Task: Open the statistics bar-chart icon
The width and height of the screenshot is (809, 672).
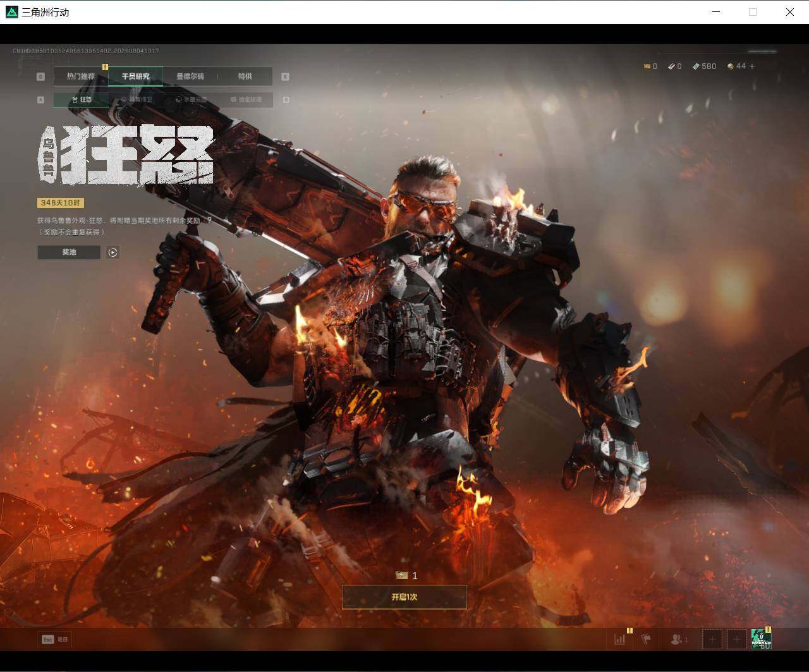Action: (x=620, y=639)
